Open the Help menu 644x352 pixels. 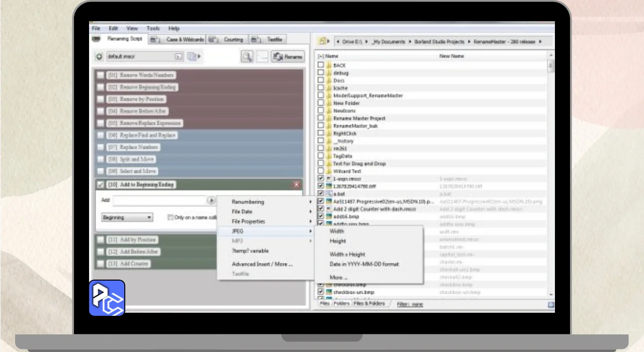coord(174,29)
